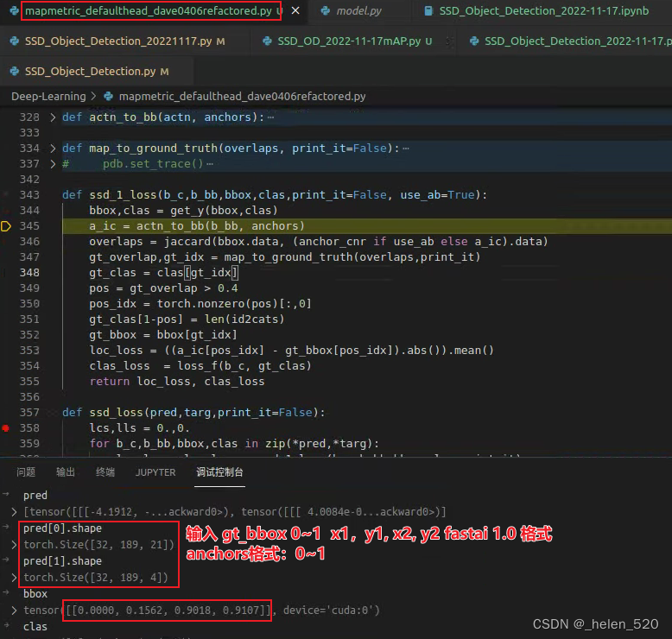This screenshot has height=639, width=672.
Task: Click the notebook icon on the ipynb tab
Action: (x=428, y=10)
